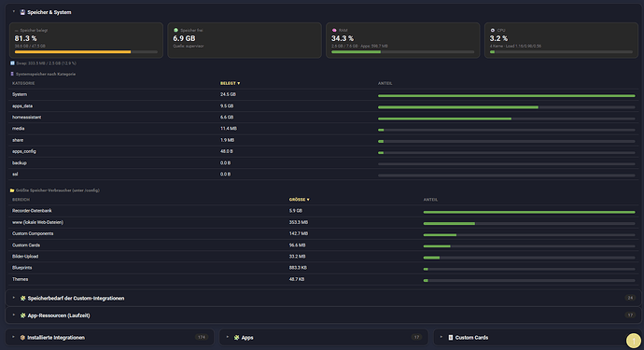Screen dimensions: 644x350
Task: Click the icon beside Systemspeicher nach Kategorie
Action: [x=12, y=74]
